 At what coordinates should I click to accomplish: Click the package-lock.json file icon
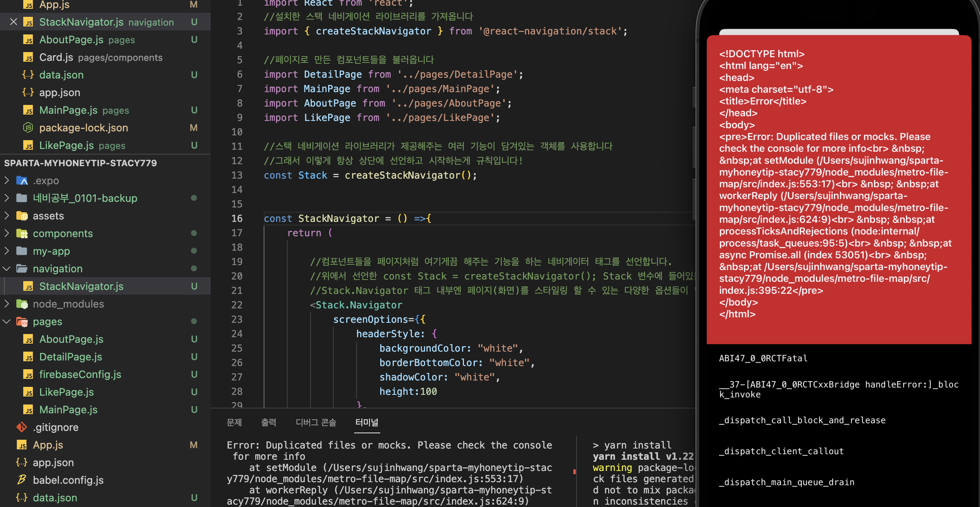coord(28,128)
